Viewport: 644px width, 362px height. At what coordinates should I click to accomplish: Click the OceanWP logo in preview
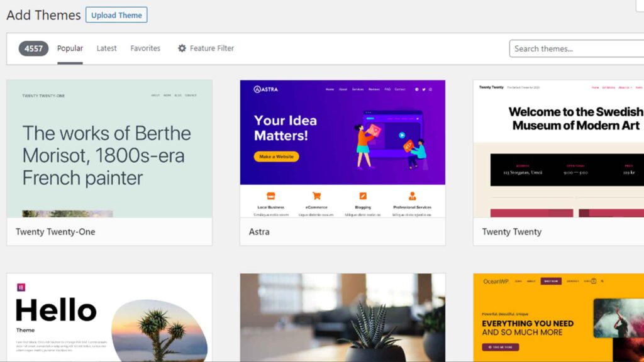click(496, 281)
